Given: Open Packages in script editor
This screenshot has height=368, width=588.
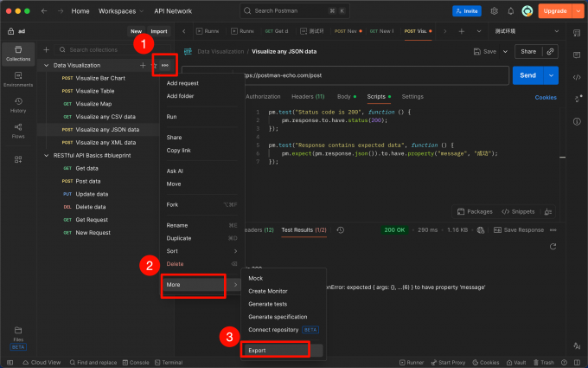Looking at the screenshot, I should click(x=475, y=212).
